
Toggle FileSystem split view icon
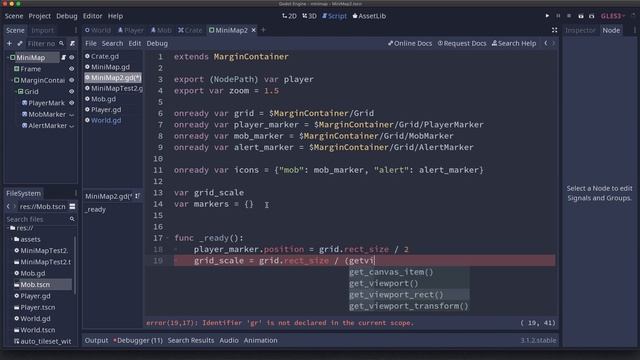72,207
